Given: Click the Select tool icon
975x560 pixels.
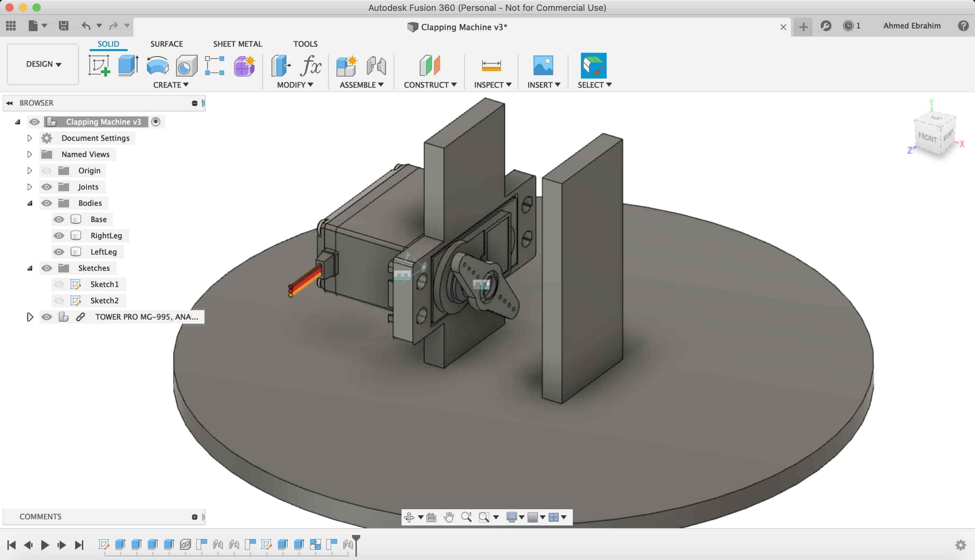Looking at the screenshot, I should 593,65.
